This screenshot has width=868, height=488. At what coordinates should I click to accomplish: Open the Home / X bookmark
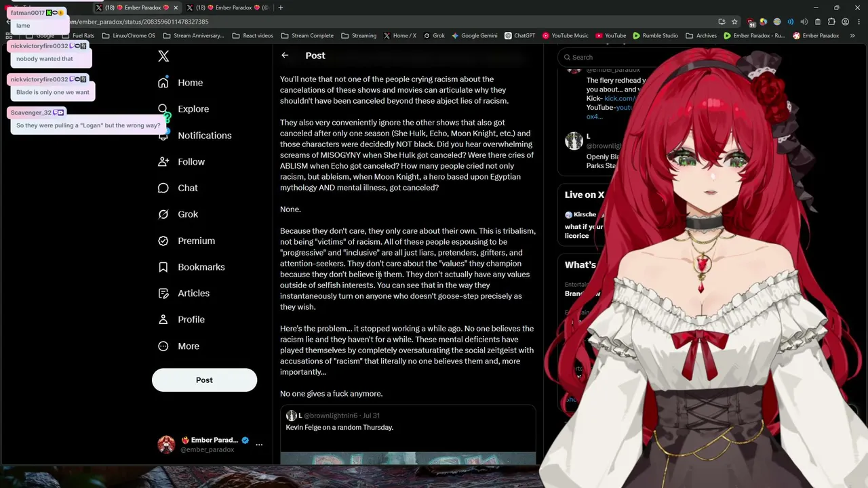click(400, 35)
